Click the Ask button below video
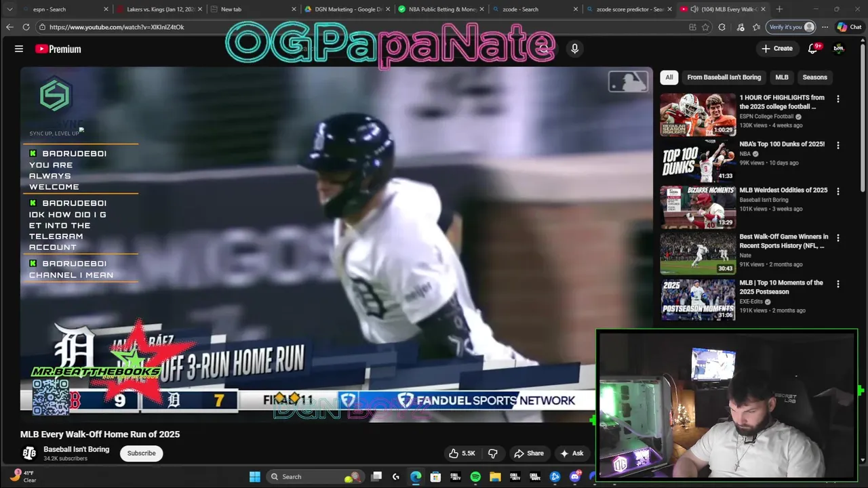 point(571,453)
